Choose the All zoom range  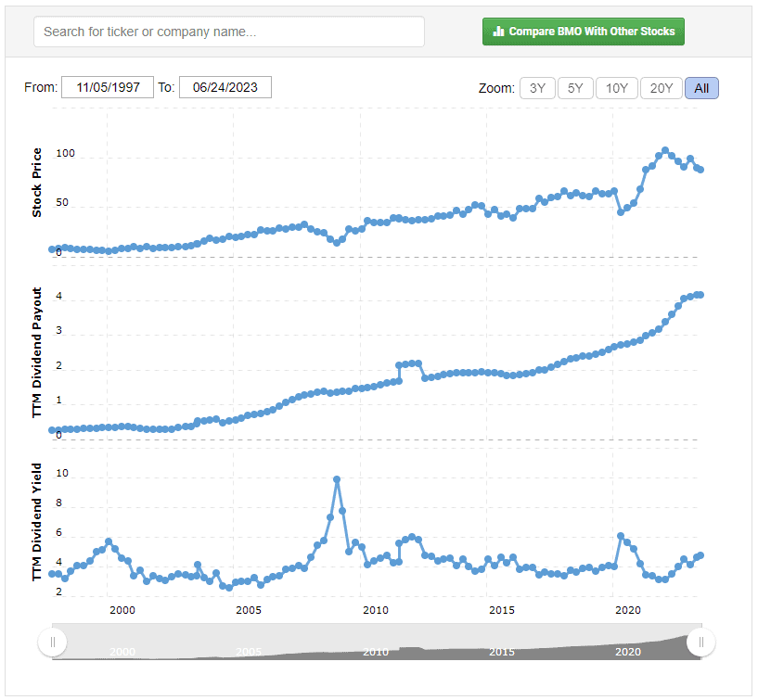[x=701, y=88]
